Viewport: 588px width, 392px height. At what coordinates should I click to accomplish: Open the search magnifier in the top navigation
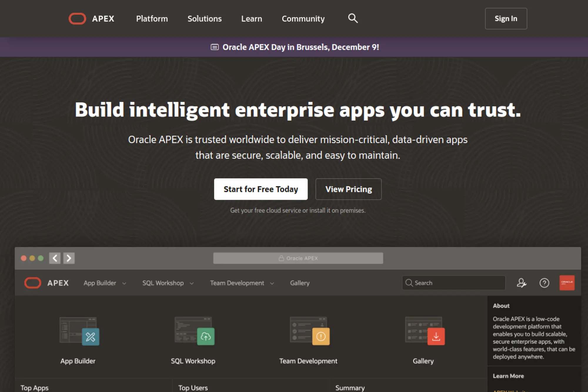point(353,18)
